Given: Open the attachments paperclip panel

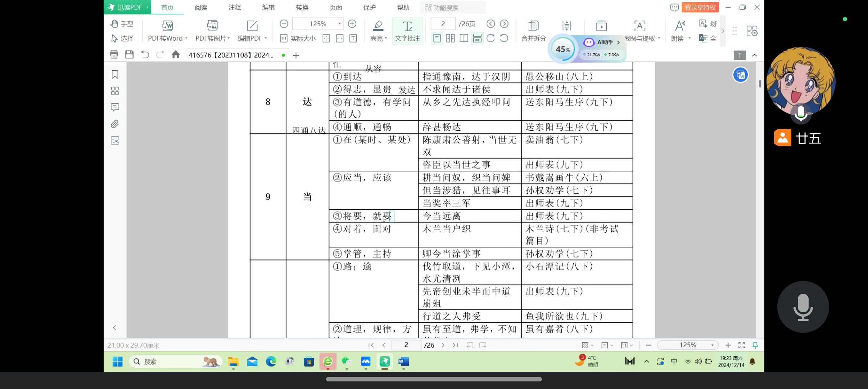Looking at the screenshot, I should pyautogui.click(x=115, y=124).
